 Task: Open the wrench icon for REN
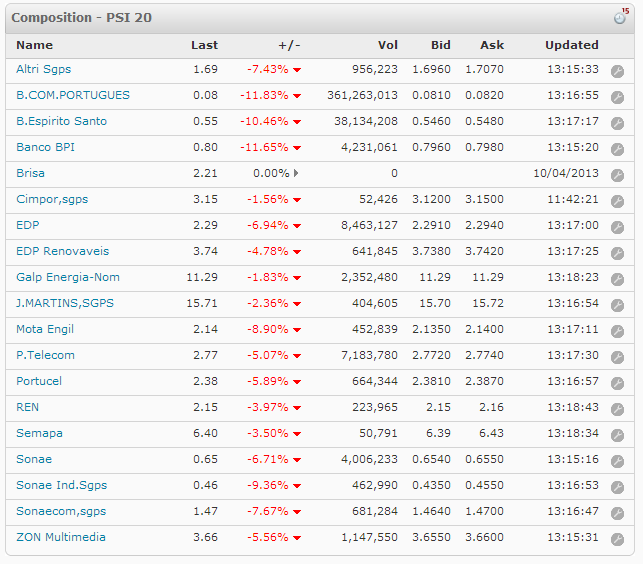tap(617, 409)
